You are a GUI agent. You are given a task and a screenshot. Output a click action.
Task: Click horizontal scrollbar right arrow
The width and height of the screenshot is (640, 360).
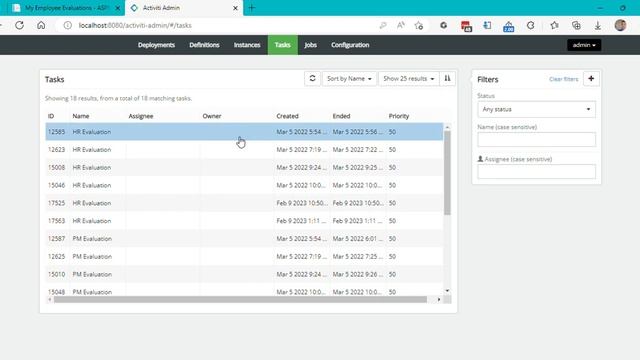pyautogui.click(x=439, y=300)
